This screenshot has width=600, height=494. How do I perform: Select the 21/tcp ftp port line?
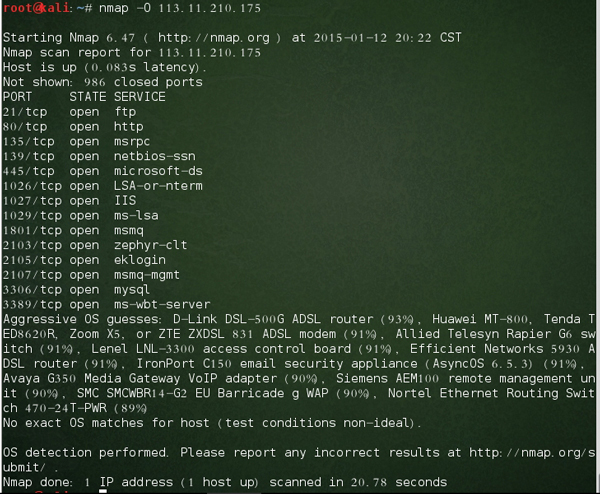tap(69, 112)
